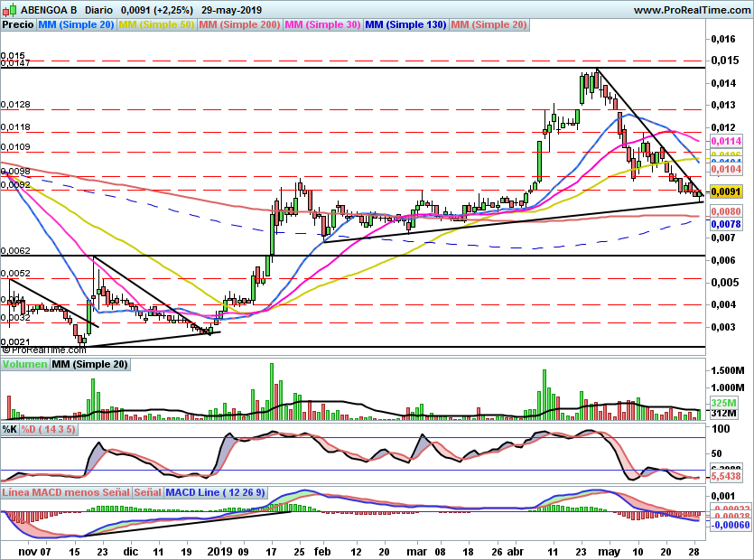Click the MACD Line ( 12 26 9) label
This screenshot has width=754, height=560.
(x=216, y=492)
